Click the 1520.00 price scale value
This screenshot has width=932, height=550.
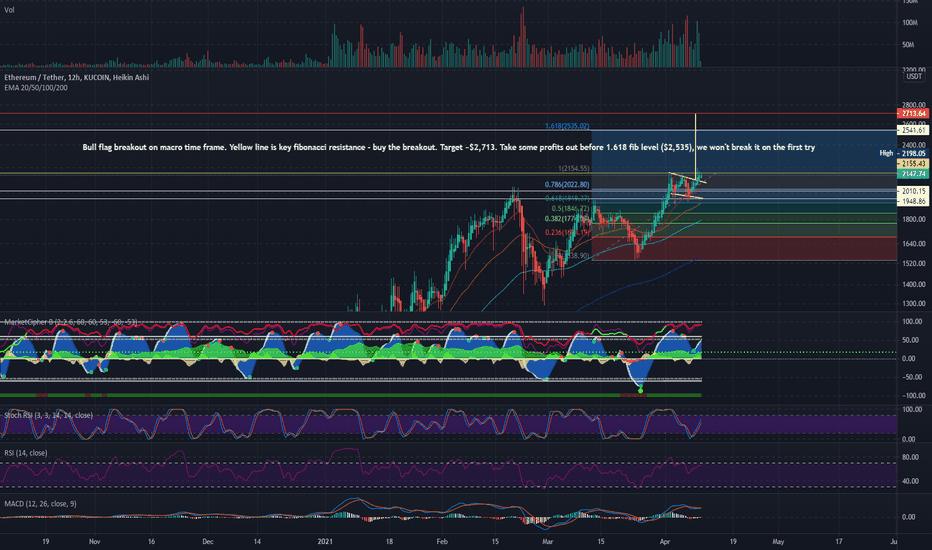coord(914,263)
